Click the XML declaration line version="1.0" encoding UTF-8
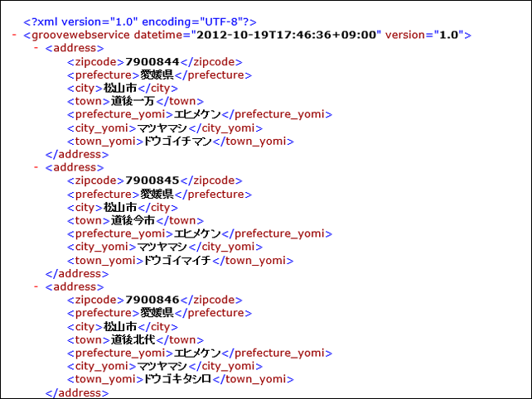 [140, 22]
